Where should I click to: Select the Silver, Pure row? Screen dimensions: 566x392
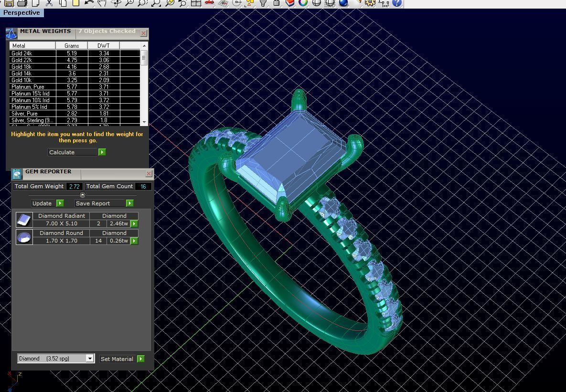75,113
